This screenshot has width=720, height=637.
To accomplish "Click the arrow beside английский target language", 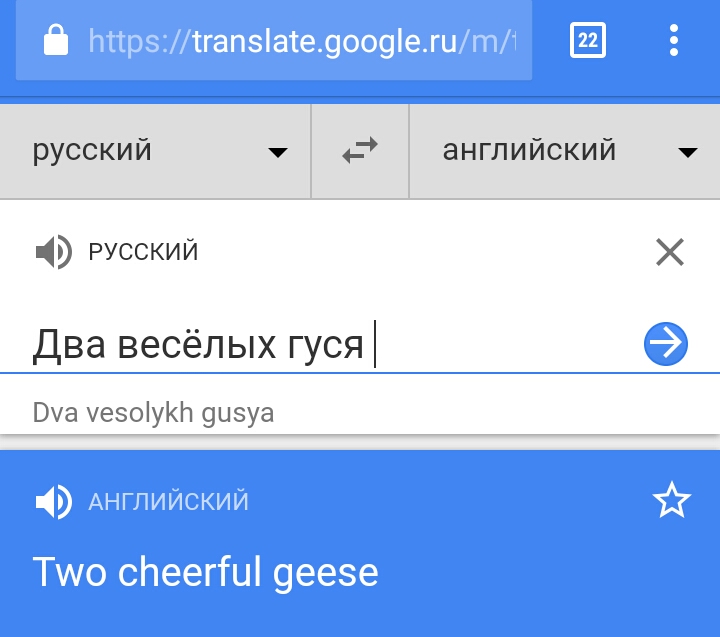I will (687, 152).
